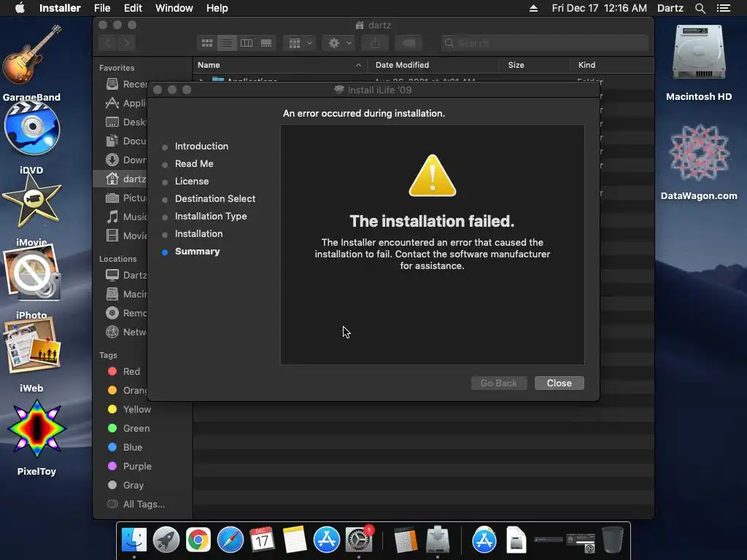Viewport: 747px width, 560px height.
Task: Select the Yellow tag in sidebar
Action: tap(129, 410)
